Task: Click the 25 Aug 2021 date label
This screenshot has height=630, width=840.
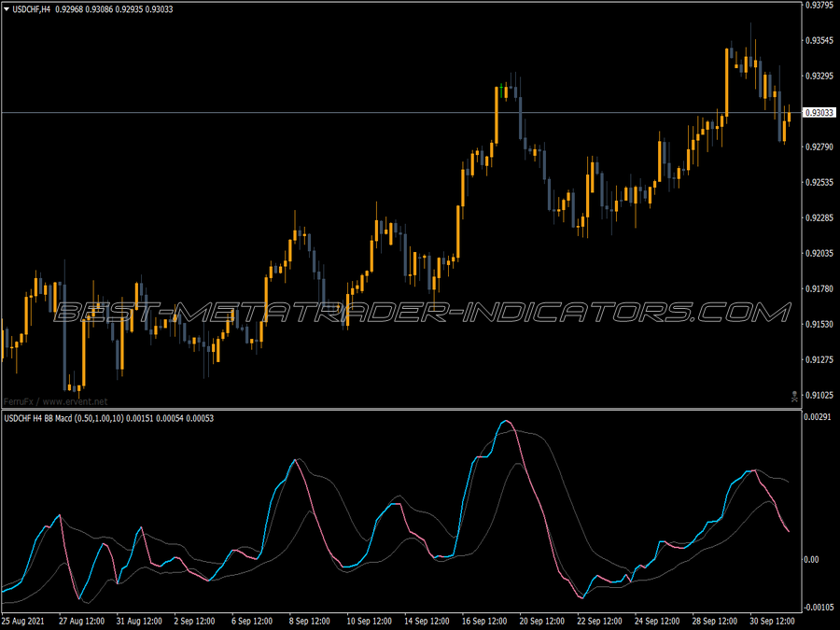Action: pyautogui.click(x=23, y=622)
